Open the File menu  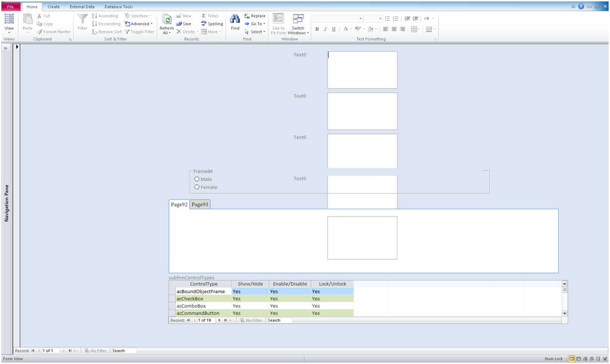coord(10,7)
